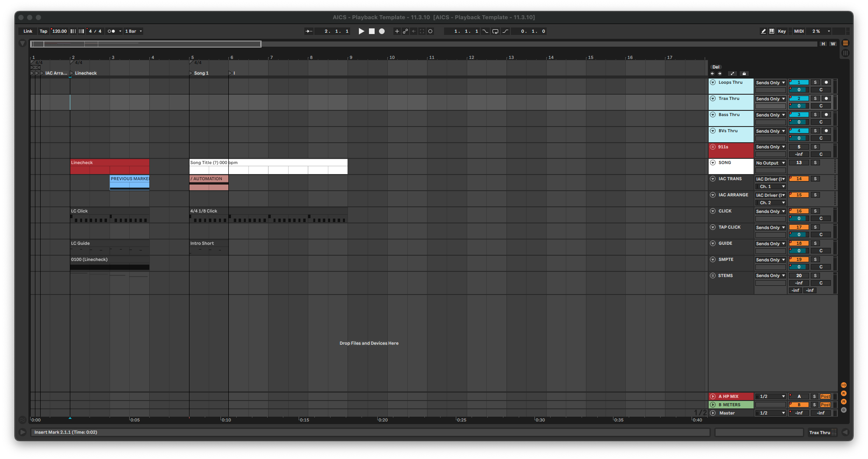Start playback with the Play button
Screen dimensions: 868x459
pyautogui.click(x=361, y=31)
